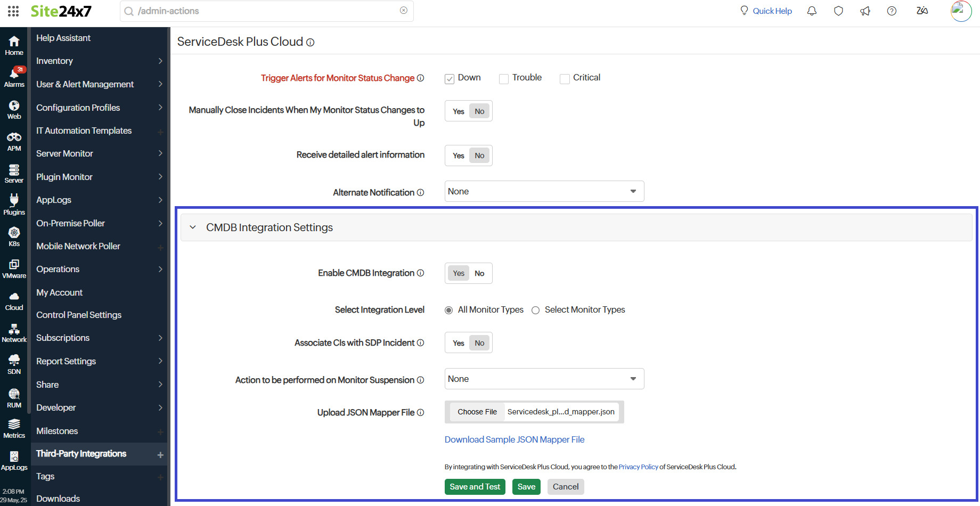This screenshot has height=506, width=980.
Task: Open the K8s monitoring section
Action: [14, 235]
